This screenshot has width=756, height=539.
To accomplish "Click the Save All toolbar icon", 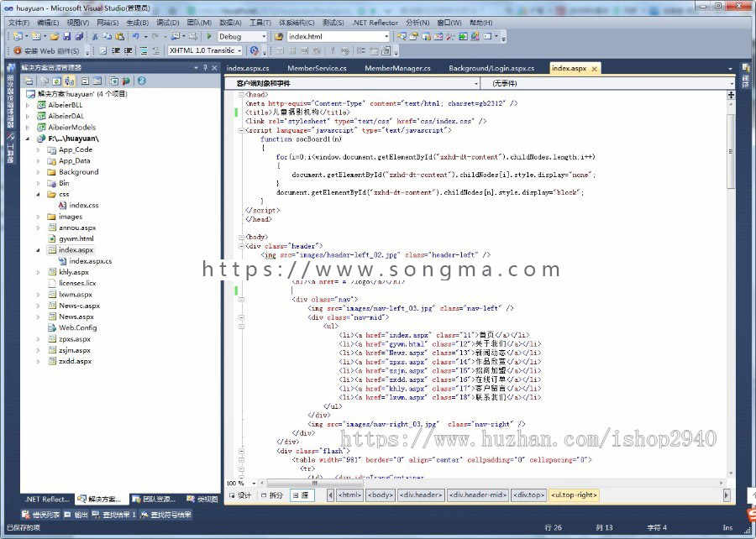I will point(79,37).
